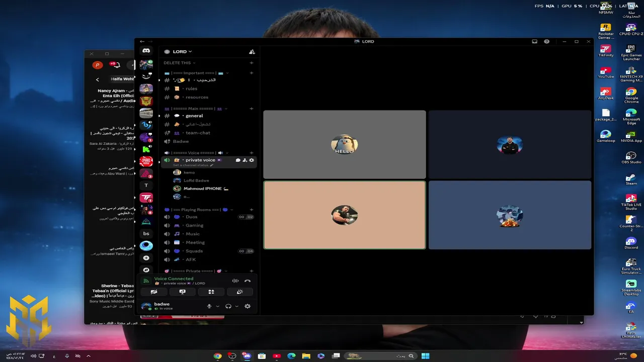Create invite for private voice channel

click(245, 160)
